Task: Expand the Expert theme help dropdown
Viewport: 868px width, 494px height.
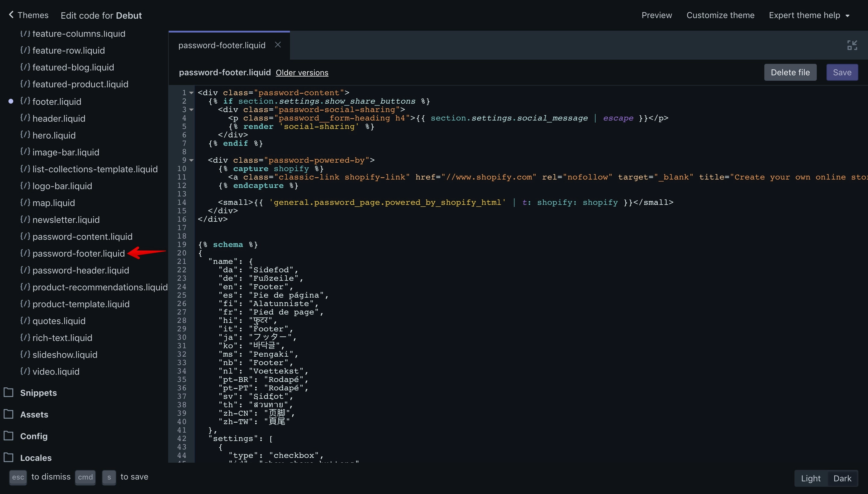Action: pyautogui.click(x=809, y=15)
